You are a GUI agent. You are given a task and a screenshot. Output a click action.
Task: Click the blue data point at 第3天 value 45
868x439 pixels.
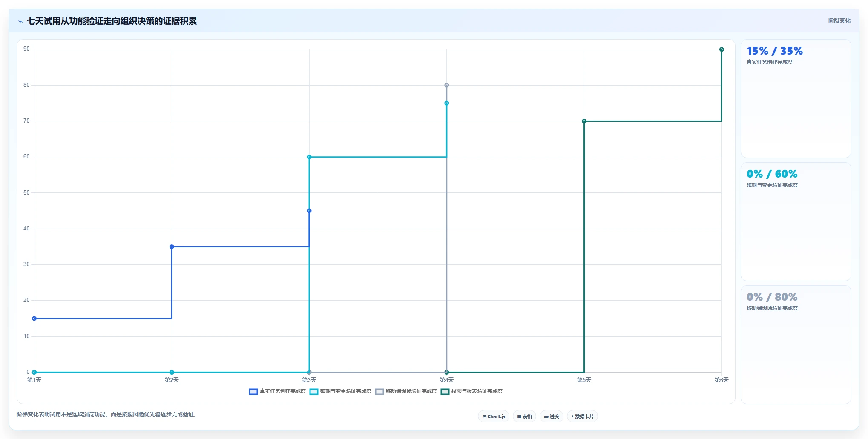(x=309, y=211)
